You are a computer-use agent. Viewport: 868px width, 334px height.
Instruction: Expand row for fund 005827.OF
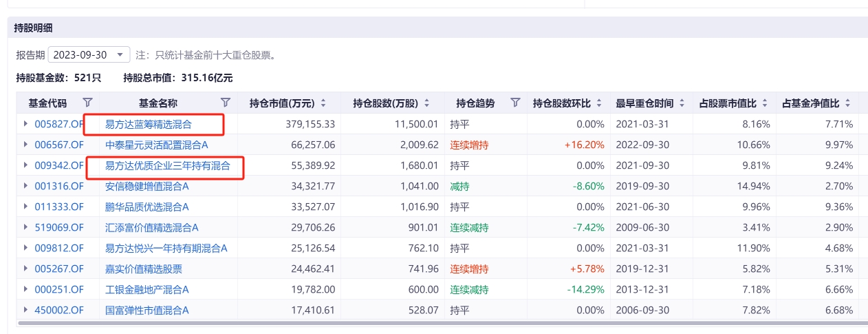click(x=26, y=125)
